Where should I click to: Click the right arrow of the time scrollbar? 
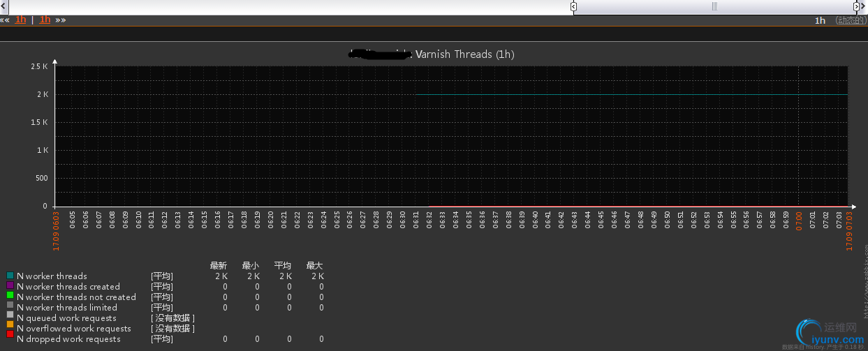click(x=864, y=6)
